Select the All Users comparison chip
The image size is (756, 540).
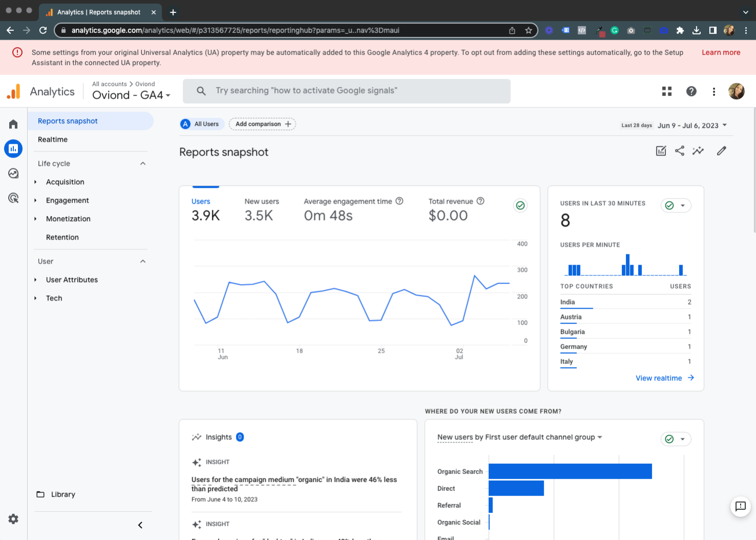click(x=201, y=124)
